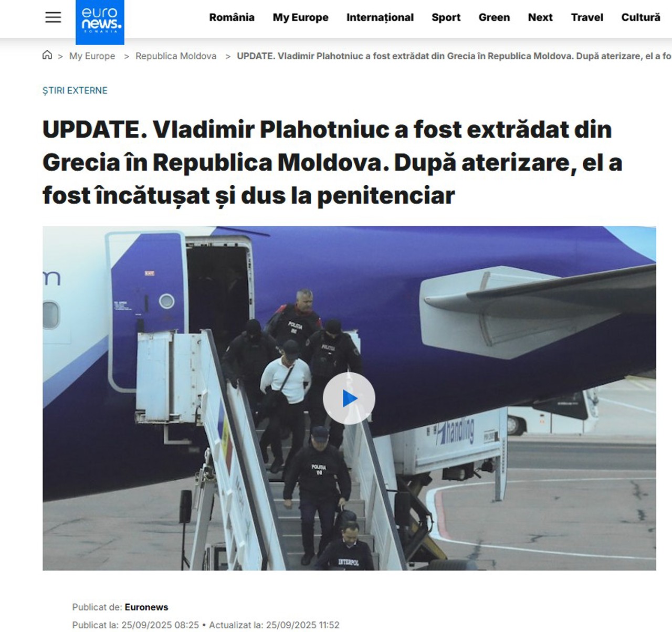Click the UPDATE article breadcrumb title

[x=454, y=56]
